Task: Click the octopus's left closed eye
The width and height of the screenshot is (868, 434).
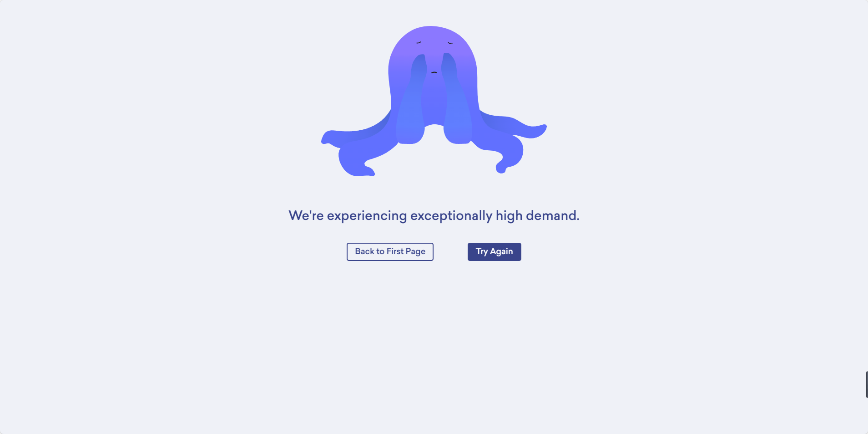Action: pyautogui.click(x=419, y=43)
